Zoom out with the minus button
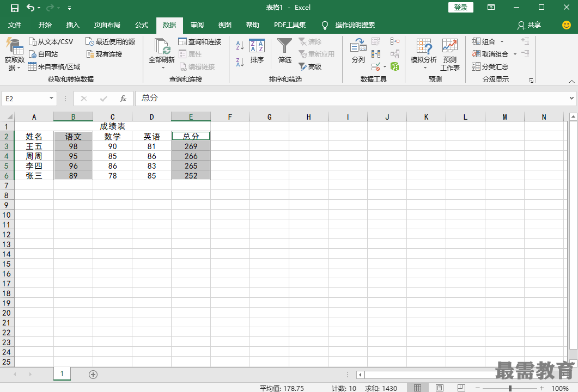578x392 pixels. (478, 388)
